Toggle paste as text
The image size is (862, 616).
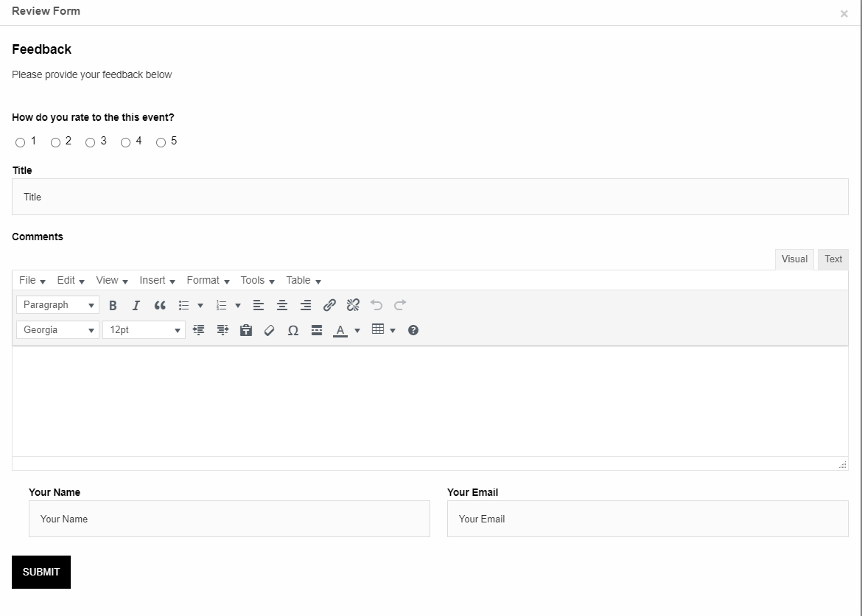point(246,330)
